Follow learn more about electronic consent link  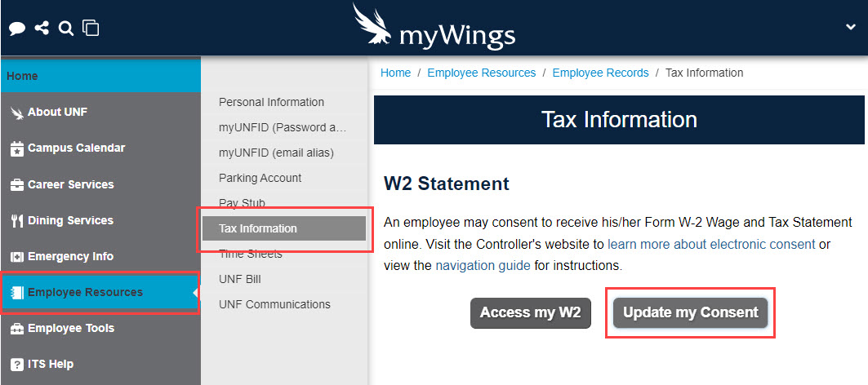pyautogui.click(x=711, y=244)
